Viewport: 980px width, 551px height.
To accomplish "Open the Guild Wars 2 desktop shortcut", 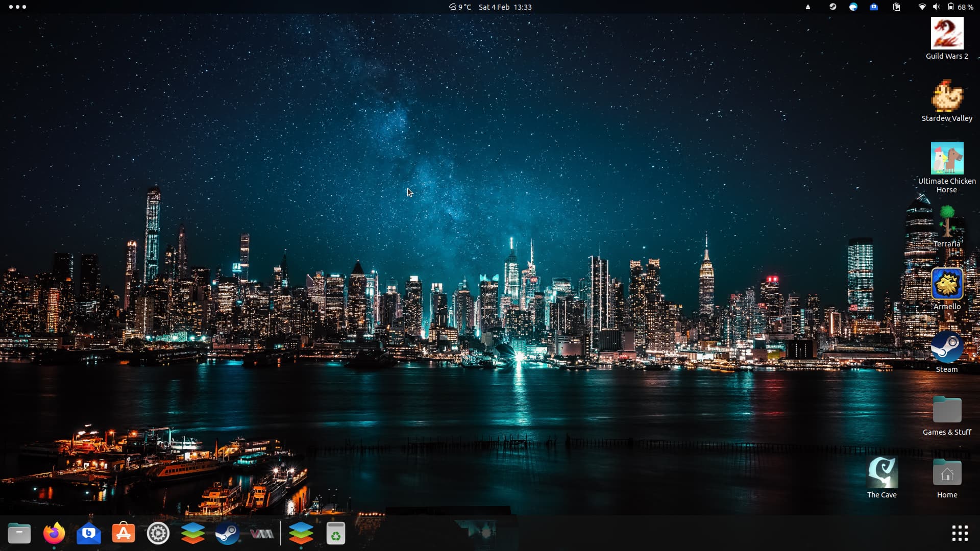I will (947, 39).
